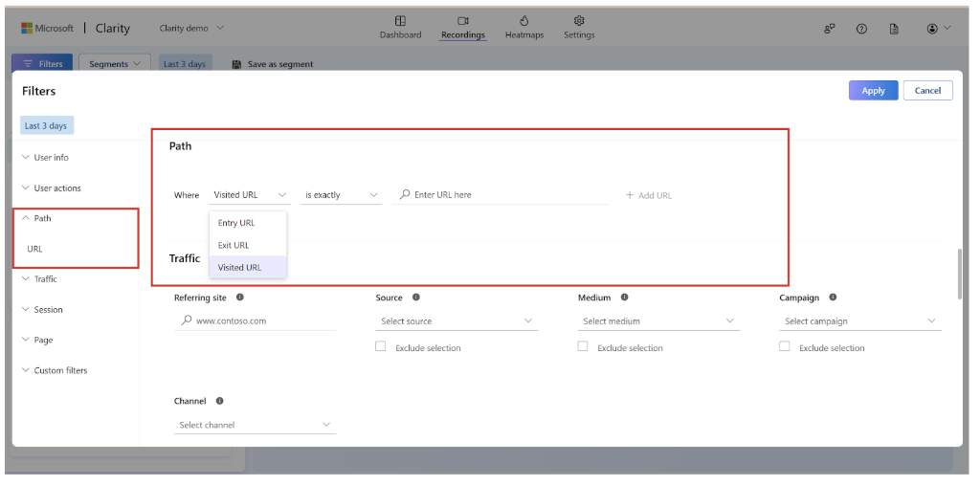Open the Heatmaps flame icon

coord(523,21)
